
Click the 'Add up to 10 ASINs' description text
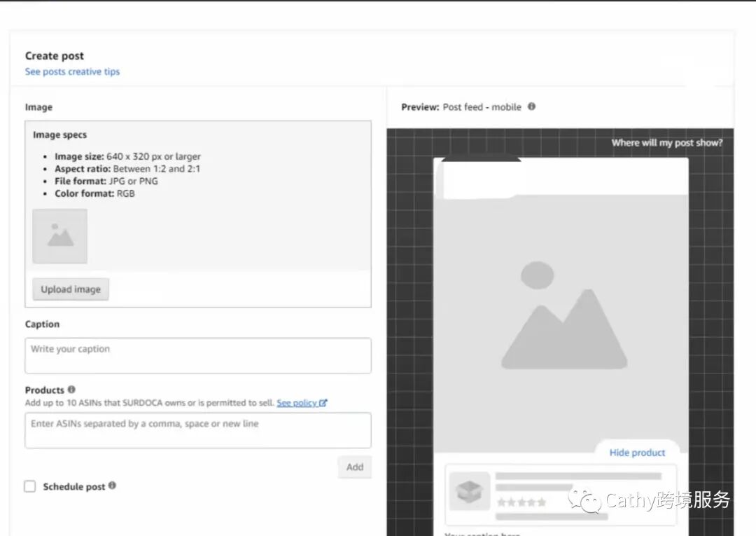coord(150,403)
